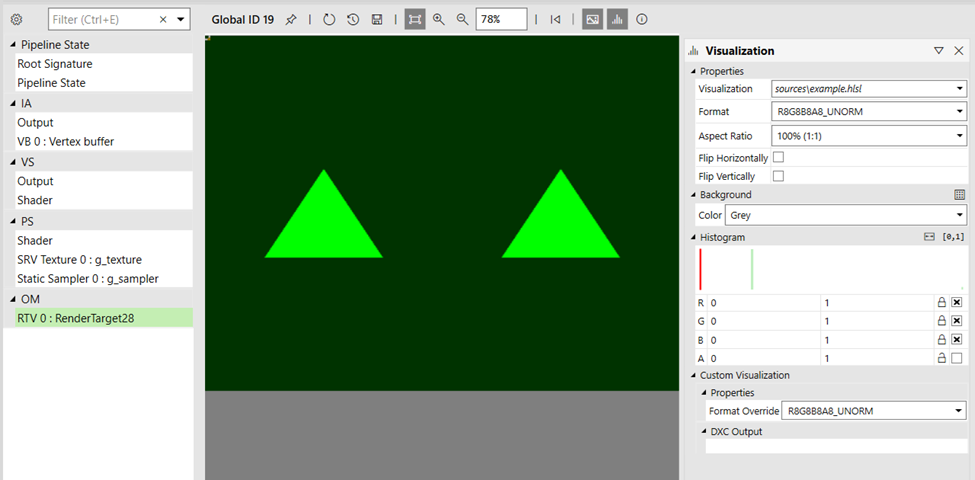Viewport: 975px width, 480px height.
Task: Uncheck the G channel checkbox
Action: pyautogui.click(x=957, y=321)
